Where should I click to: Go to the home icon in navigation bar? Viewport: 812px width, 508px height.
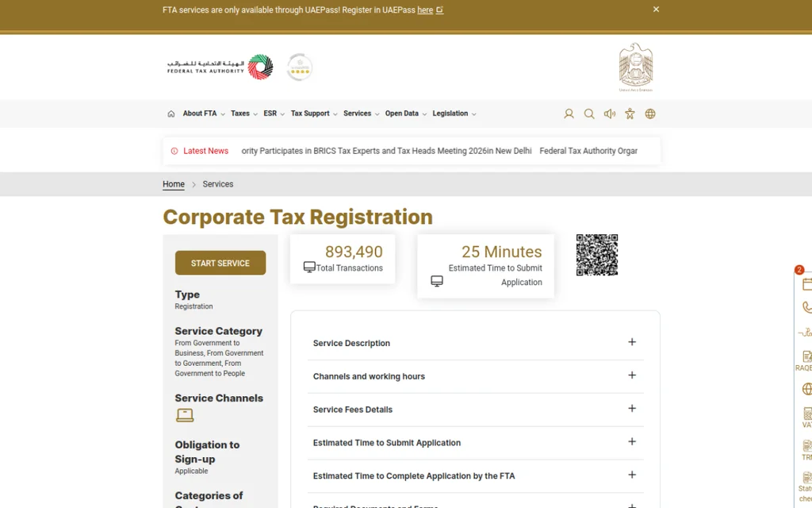point(171,114)
